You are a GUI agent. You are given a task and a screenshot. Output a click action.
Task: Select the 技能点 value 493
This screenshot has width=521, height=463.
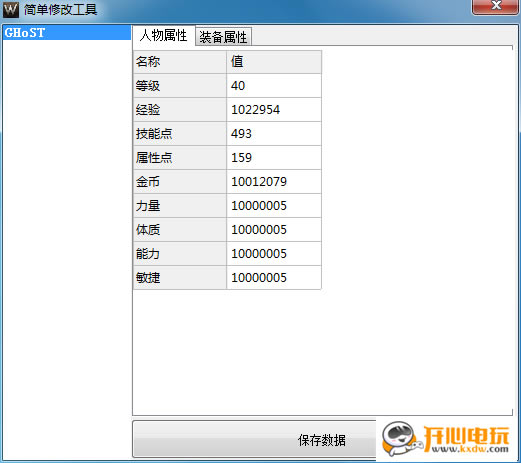tap(274, 134)
